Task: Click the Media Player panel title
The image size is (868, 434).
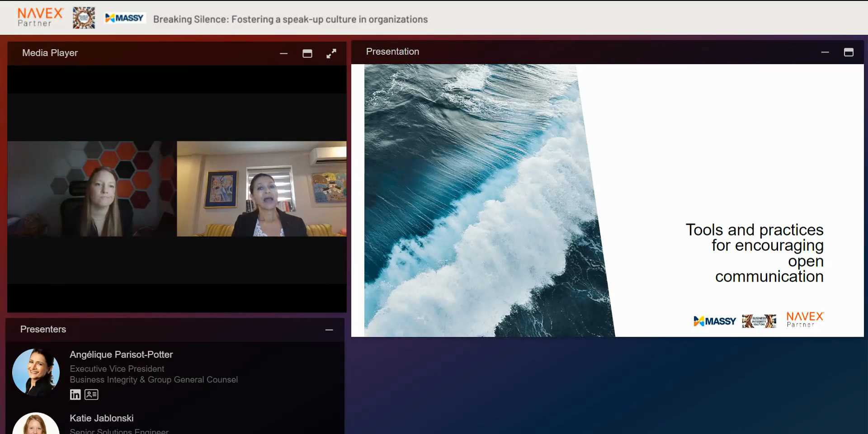Action: tap(50, 53)
